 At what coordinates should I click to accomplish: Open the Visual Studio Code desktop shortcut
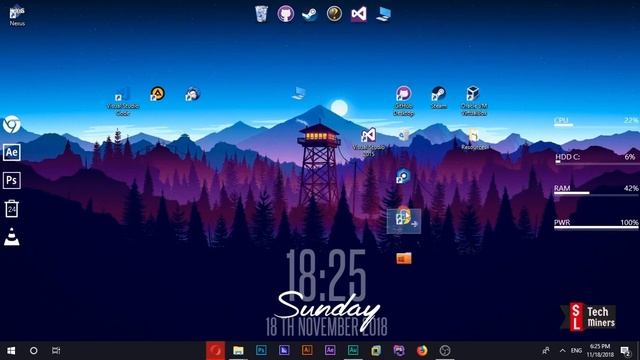click(123, 101)
